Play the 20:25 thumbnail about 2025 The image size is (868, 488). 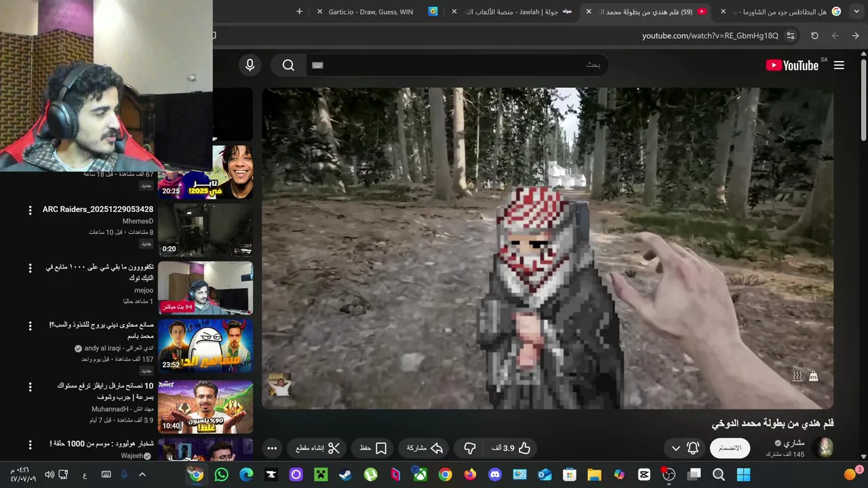point(205,171)
